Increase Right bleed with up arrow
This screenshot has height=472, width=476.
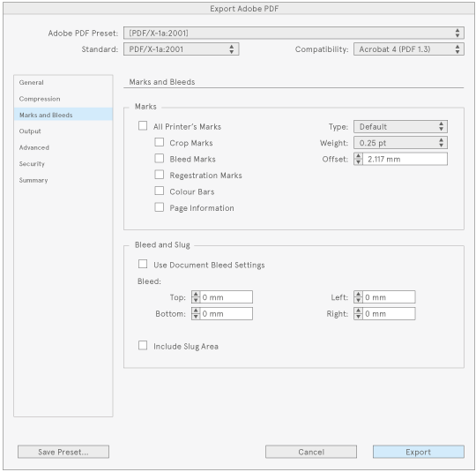[x=358, y=311]
